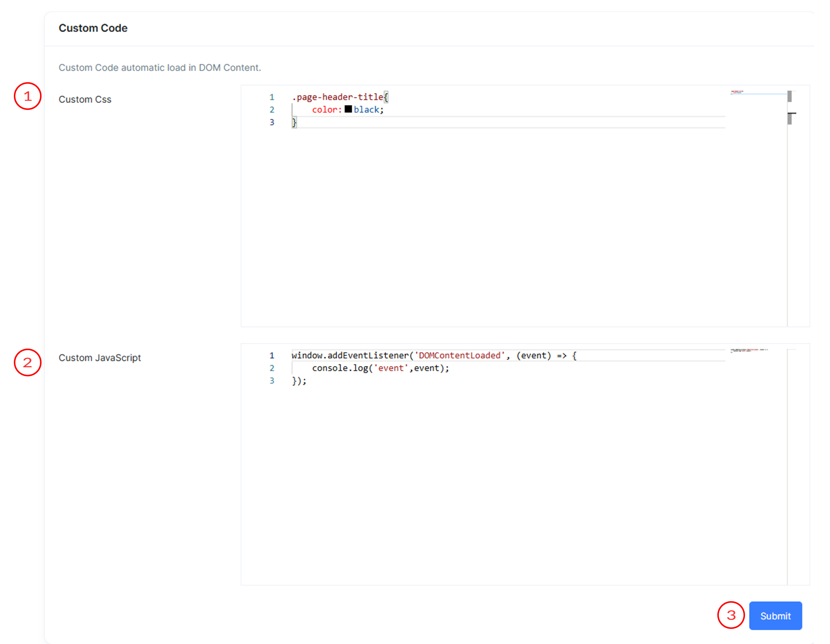Click line number 3 in CSS editor
This screenshot has width=830, height=644.
tap(272, 122)
